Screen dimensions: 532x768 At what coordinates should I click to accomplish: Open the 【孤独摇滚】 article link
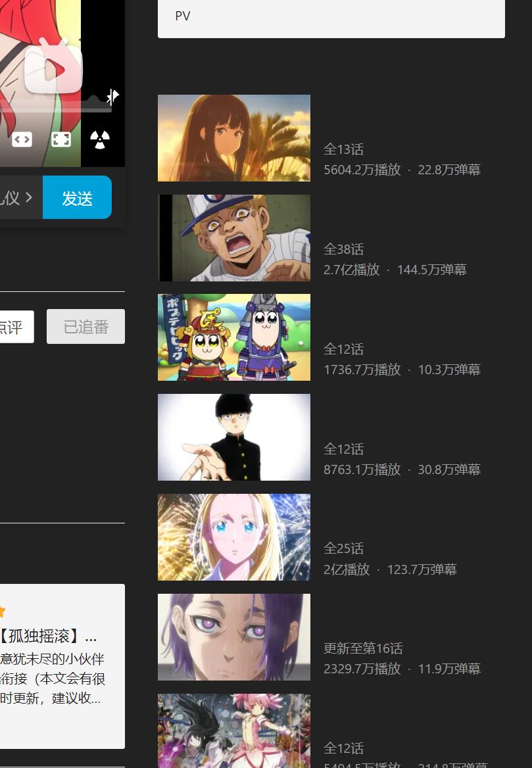(x=46, y=636)
